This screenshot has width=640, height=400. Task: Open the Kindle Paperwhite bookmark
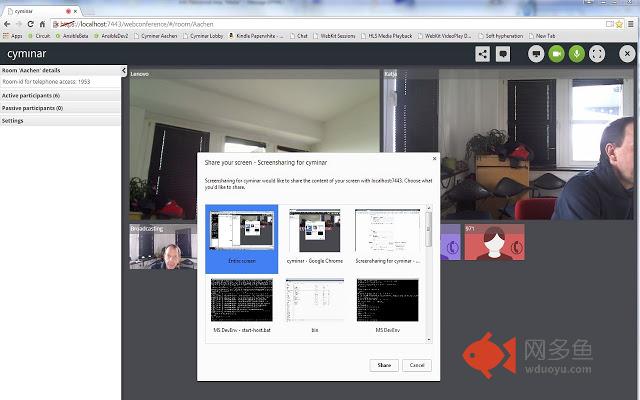[256, 36]
